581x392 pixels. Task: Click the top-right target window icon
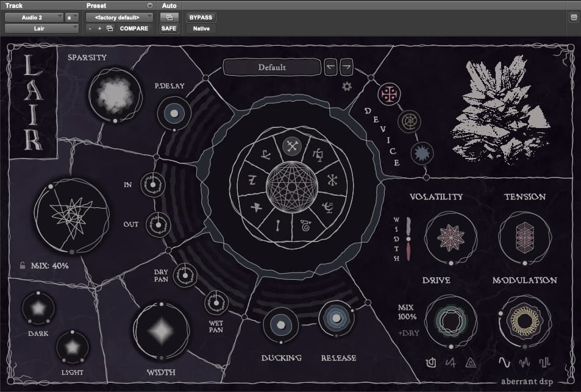pyautogui.click(x=574, y=17)
